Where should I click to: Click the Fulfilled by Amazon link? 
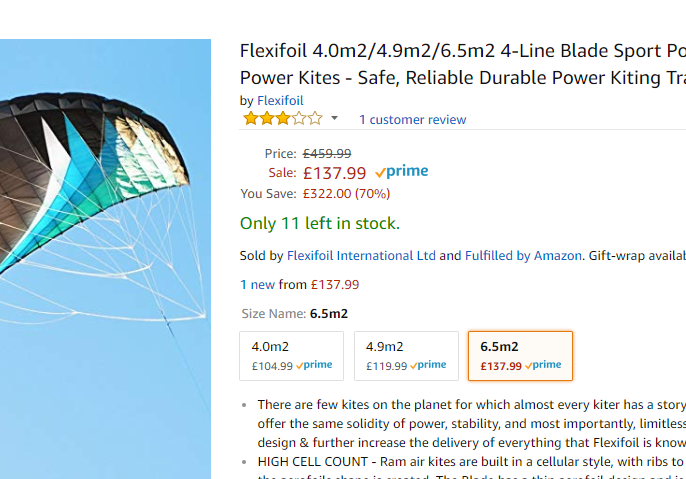pos(523,256)
